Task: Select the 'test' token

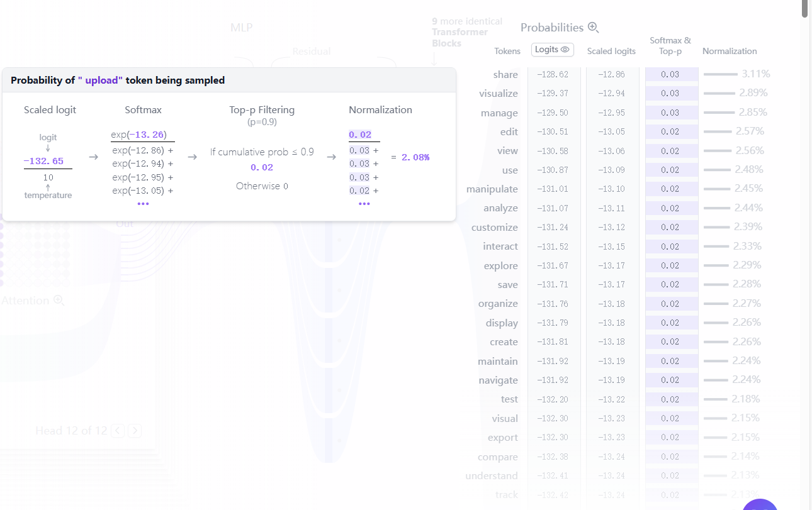Action: (x=509, y=399)
